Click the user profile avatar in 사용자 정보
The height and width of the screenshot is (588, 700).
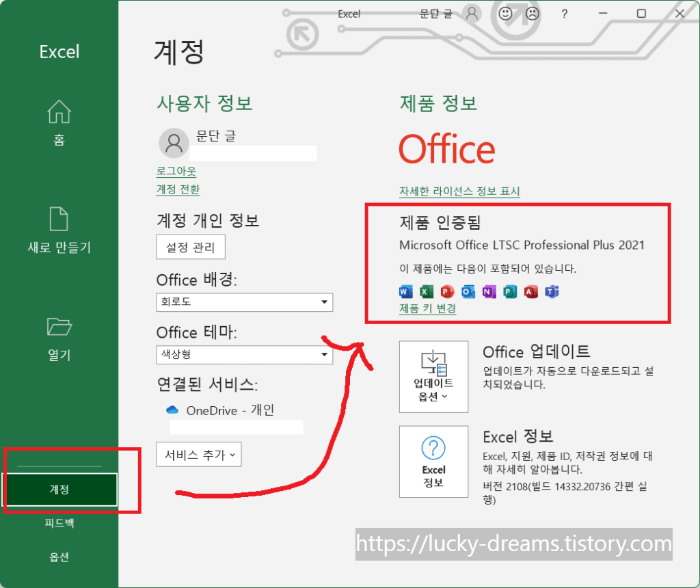click(174, 144)
